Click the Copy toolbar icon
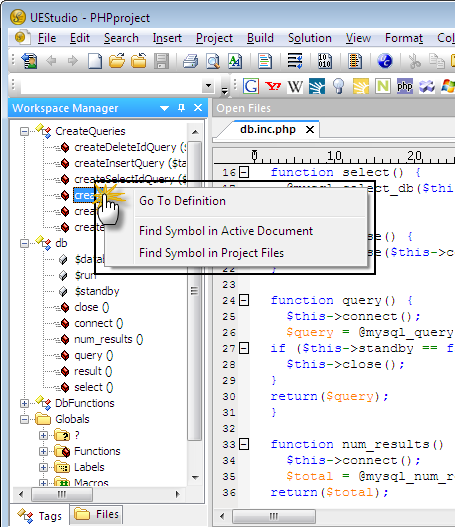The height and width of the screenshot is (527, 455). pos(437,61)
